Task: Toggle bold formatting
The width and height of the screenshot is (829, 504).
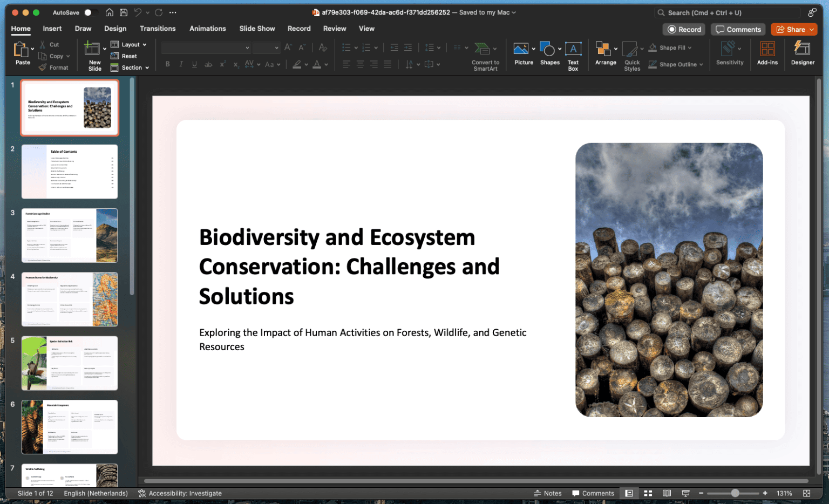Action: pos(167,64)
